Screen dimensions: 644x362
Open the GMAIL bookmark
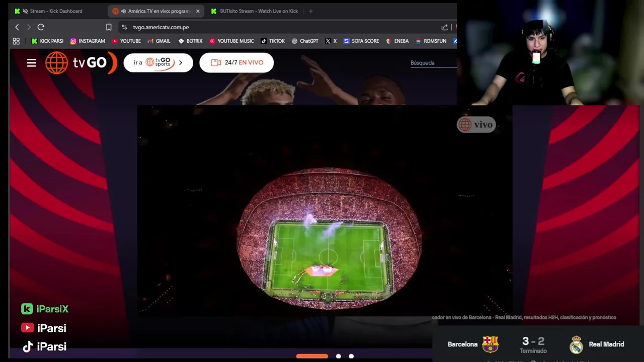(158, 41)
